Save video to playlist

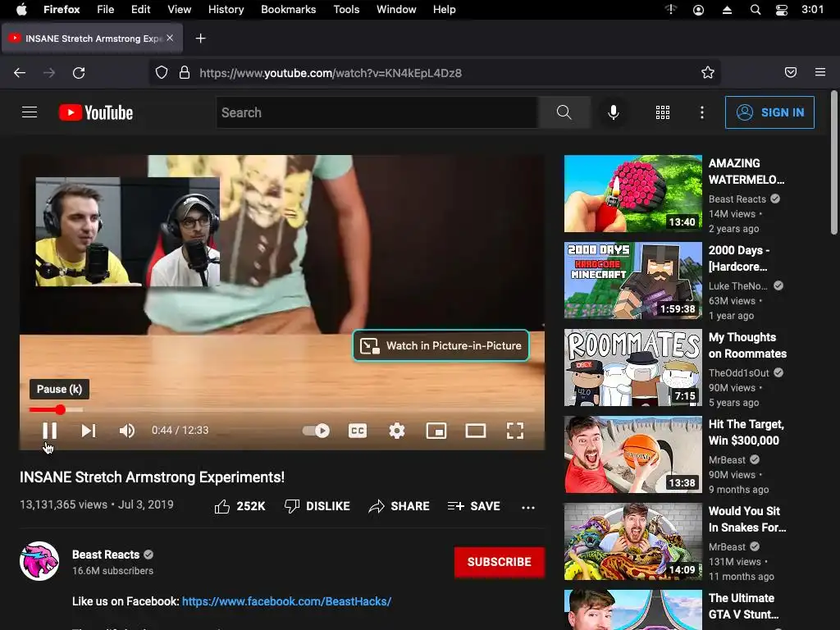[473, 506]
